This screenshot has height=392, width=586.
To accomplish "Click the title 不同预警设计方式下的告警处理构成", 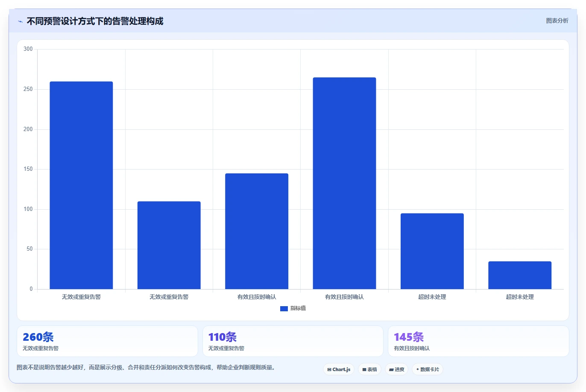I will (x=95, y=21).
